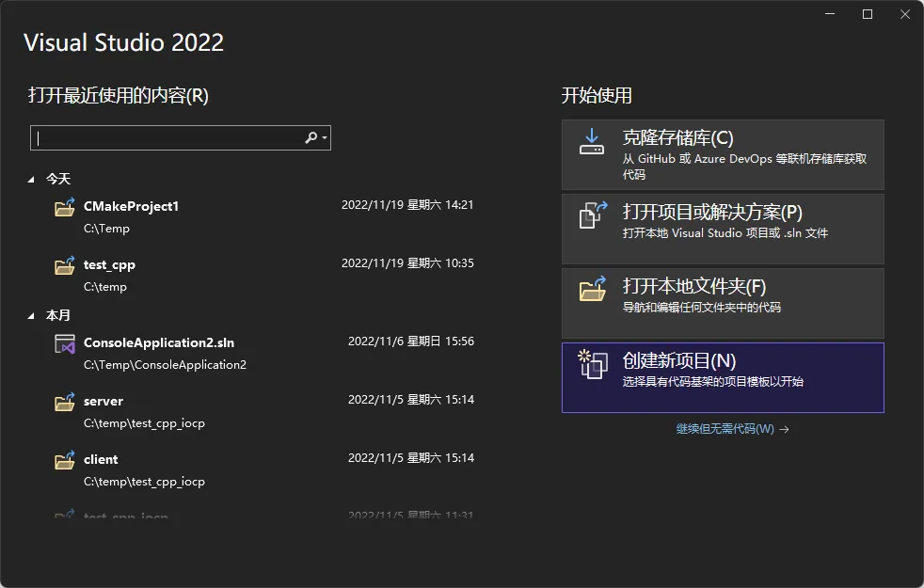Click the client folder icon
Viewport: 924px width, 588px height.
65,460
